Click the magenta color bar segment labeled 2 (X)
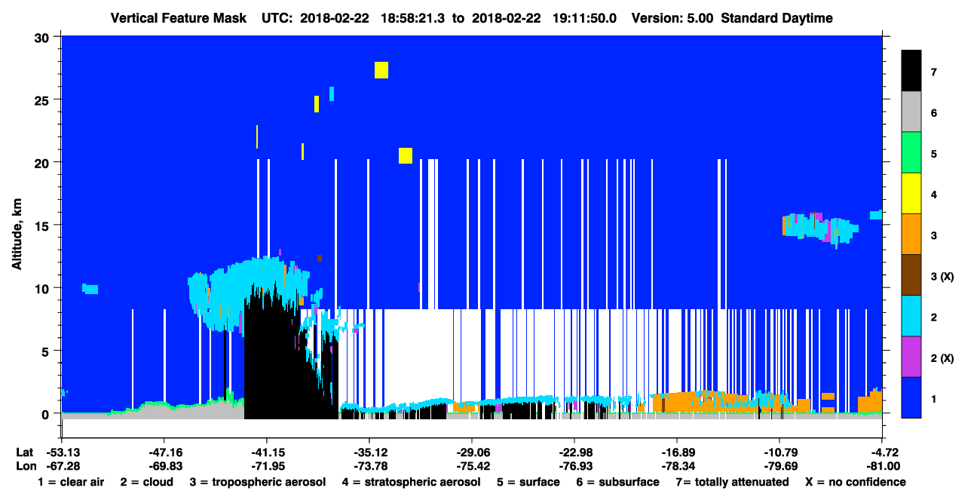This screenshot has width=980, height=503. pyautogui.click(x=911, y=357)
